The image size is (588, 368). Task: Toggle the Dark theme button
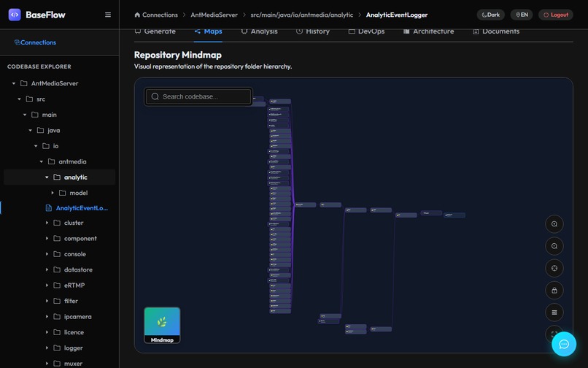coord(490,15)
